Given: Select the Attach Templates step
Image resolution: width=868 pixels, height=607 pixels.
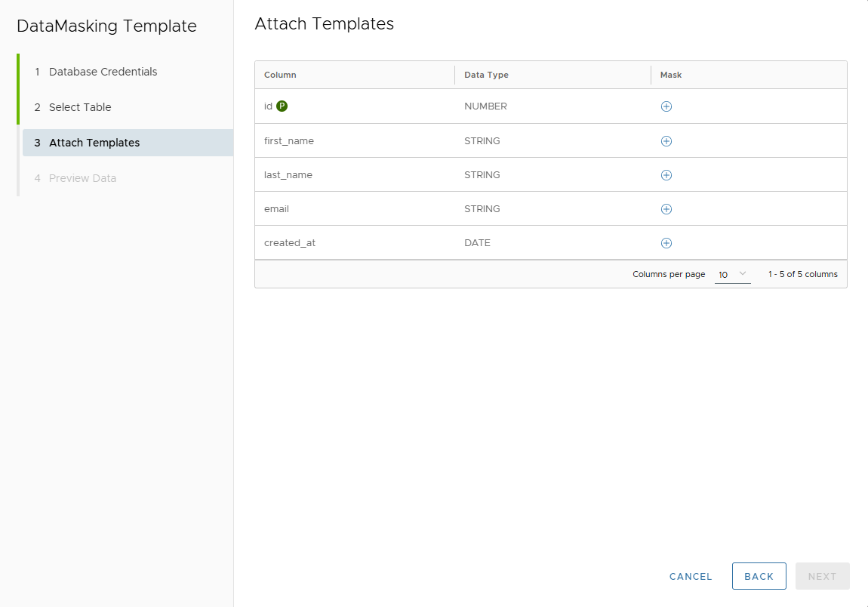Looking at the screenshot, I should point(94,143).
